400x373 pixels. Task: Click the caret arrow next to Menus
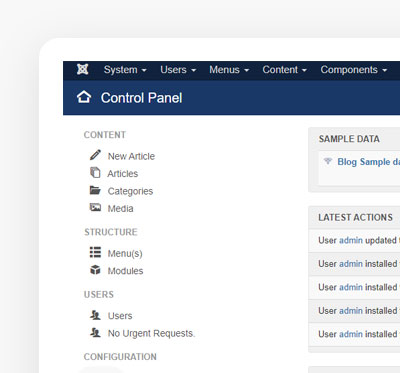coord(246,71)
